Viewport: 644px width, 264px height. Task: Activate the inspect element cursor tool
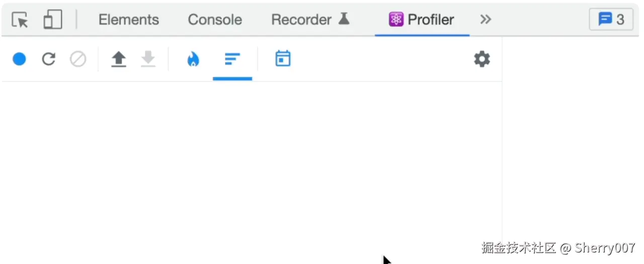(20, 20)
